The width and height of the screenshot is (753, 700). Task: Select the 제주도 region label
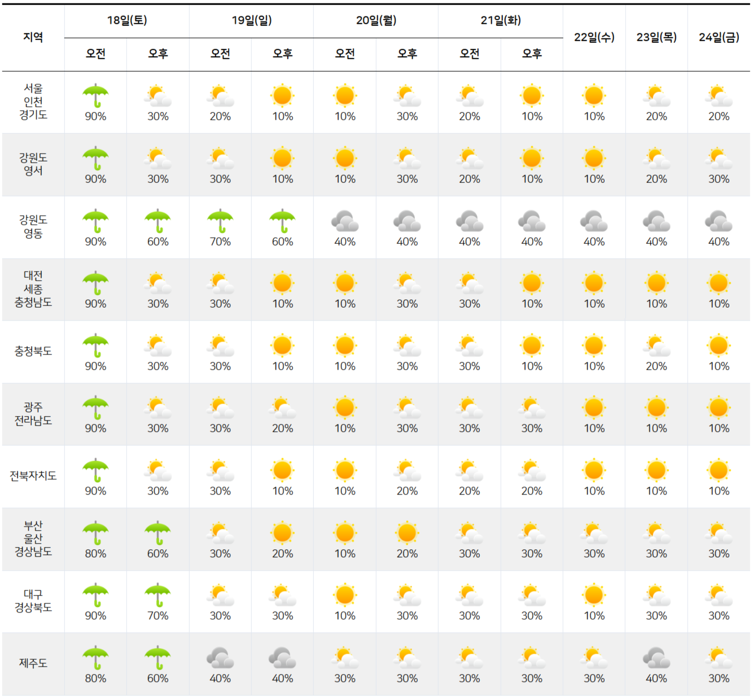pos(33,663)
